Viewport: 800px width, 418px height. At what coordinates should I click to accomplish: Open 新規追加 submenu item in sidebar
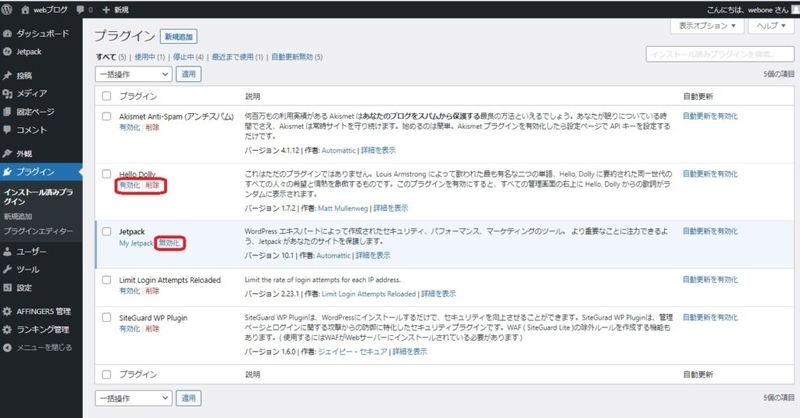coord(18,216)
